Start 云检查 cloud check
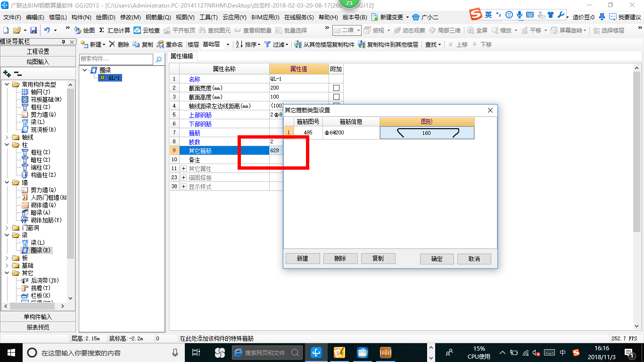This screenshot has height=362, width=644. (147, 30)
